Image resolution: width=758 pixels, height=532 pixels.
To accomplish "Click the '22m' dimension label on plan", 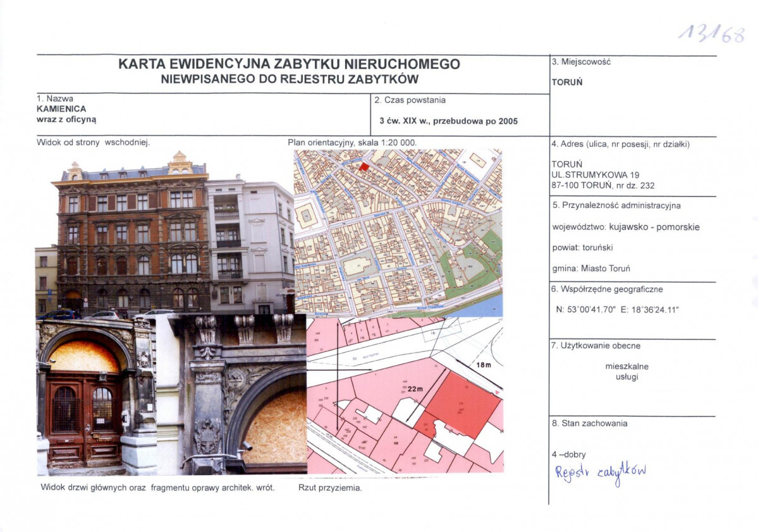I will click(x=414, y=389).
